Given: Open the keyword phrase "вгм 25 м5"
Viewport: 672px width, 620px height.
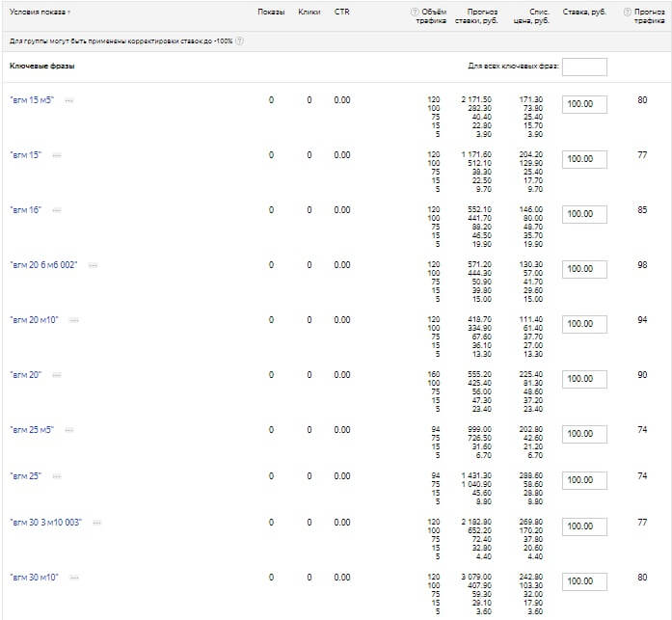Looking at the screenshot, I should click(32, 430).
